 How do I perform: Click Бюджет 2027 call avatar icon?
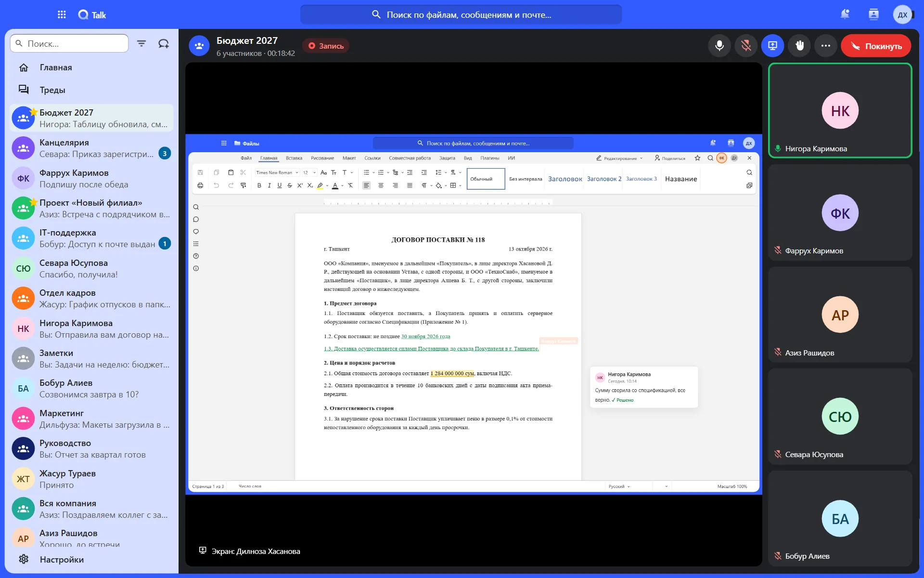pos(199,46)
